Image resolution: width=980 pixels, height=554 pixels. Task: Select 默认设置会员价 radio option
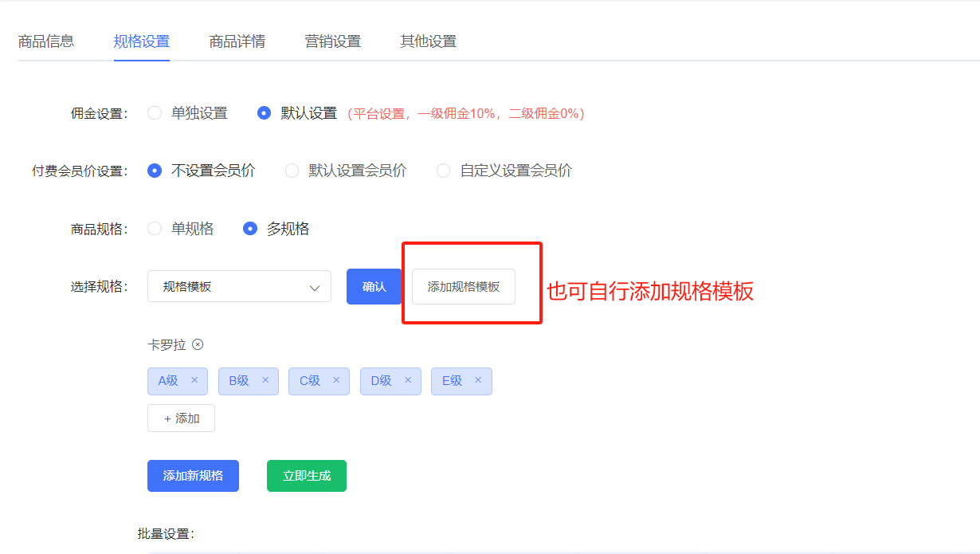(x=292, y=171)
